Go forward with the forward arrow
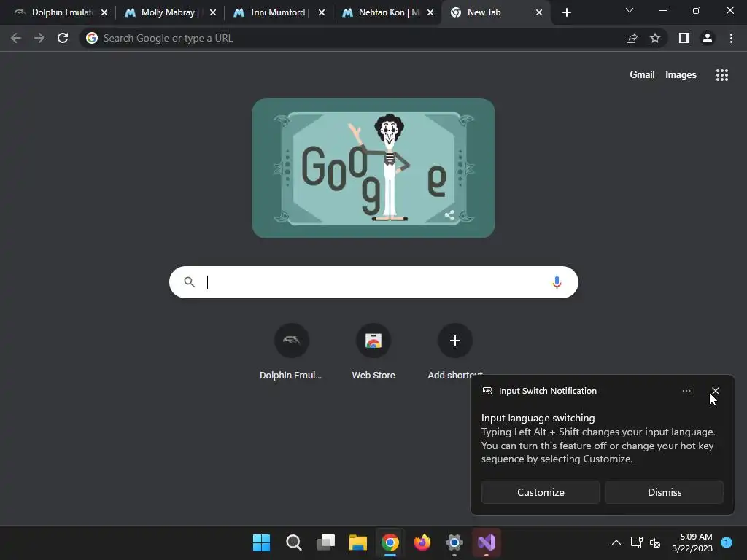 pyautogui.click(x=39, y=38)
